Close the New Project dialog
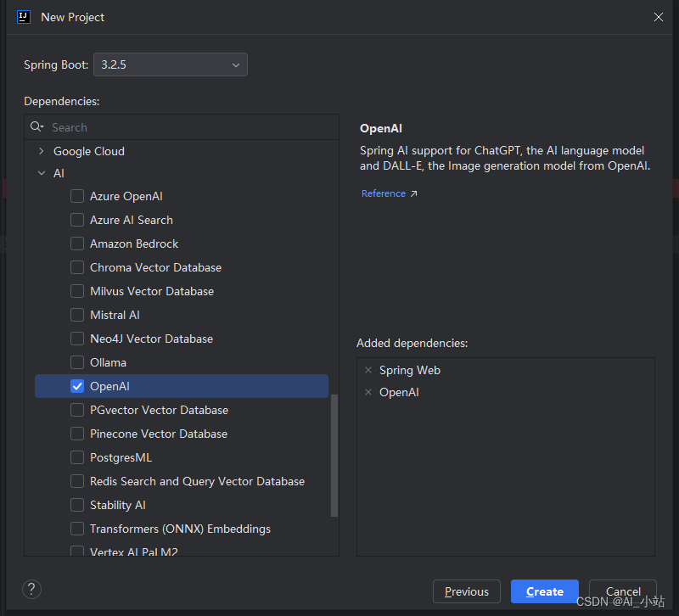Image resolution: width=679 pixels, height=616 pixels. tap(659, 17)
